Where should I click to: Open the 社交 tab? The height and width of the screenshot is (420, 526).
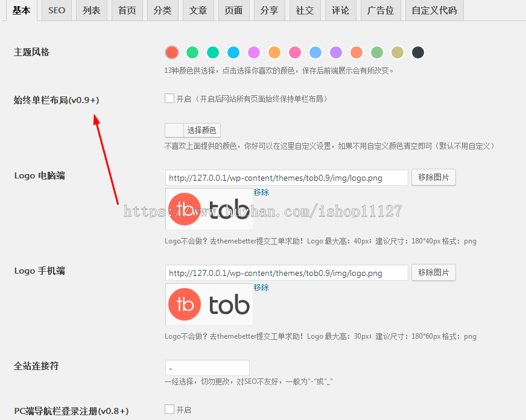tap(305, 10)
